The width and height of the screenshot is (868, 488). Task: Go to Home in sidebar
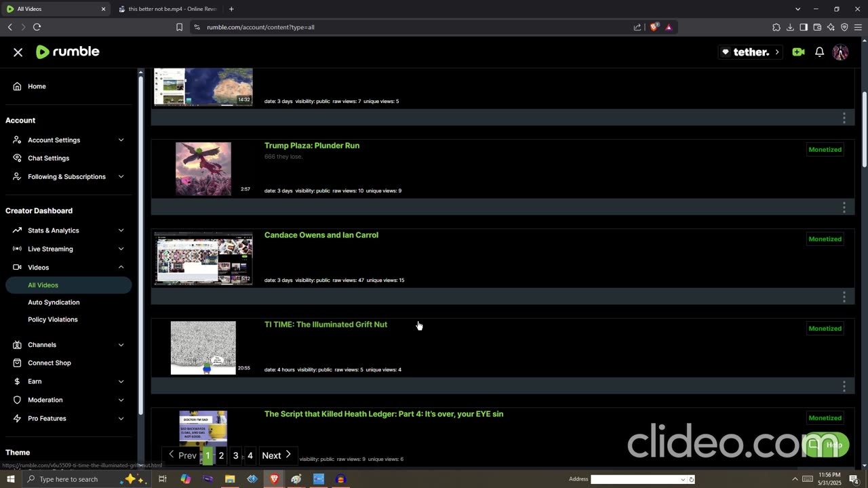[37, 86]
